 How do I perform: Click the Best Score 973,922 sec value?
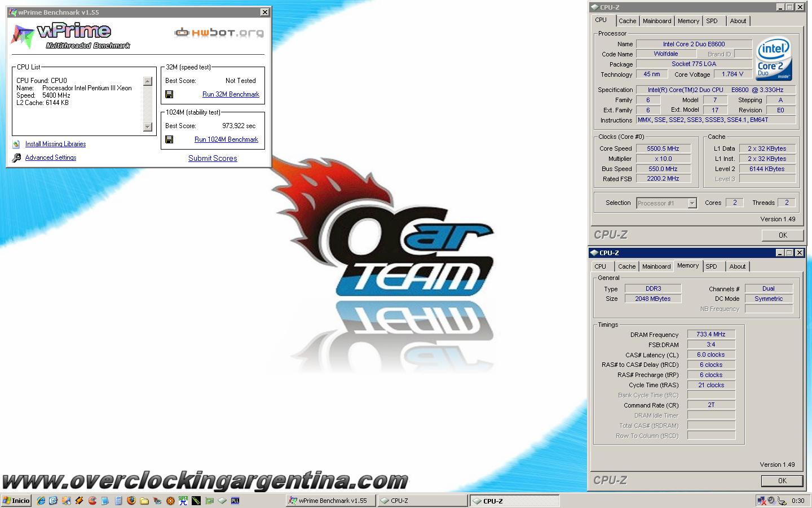coord(239,126)
